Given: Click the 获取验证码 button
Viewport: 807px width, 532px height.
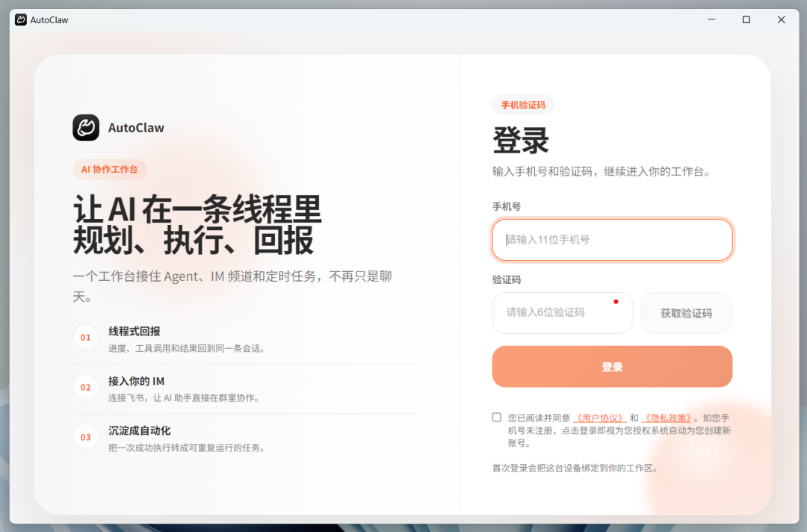Looking at the screenshot, I should point(686,313).
